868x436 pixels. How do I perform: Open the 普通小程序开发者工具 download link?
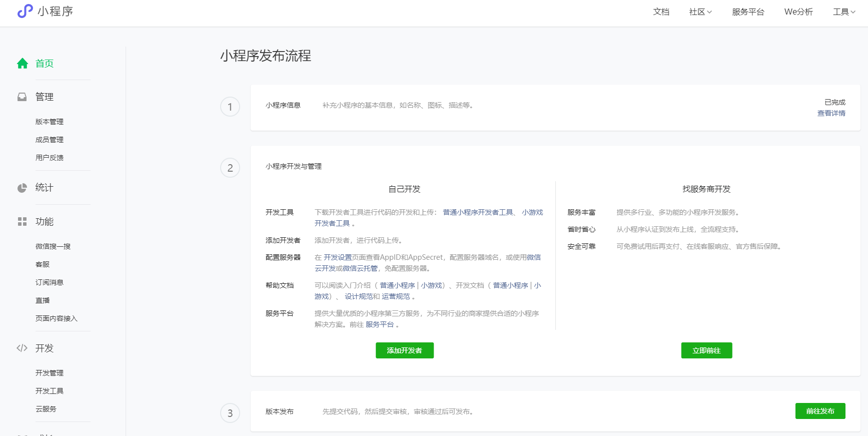click(x=478, y=212)
